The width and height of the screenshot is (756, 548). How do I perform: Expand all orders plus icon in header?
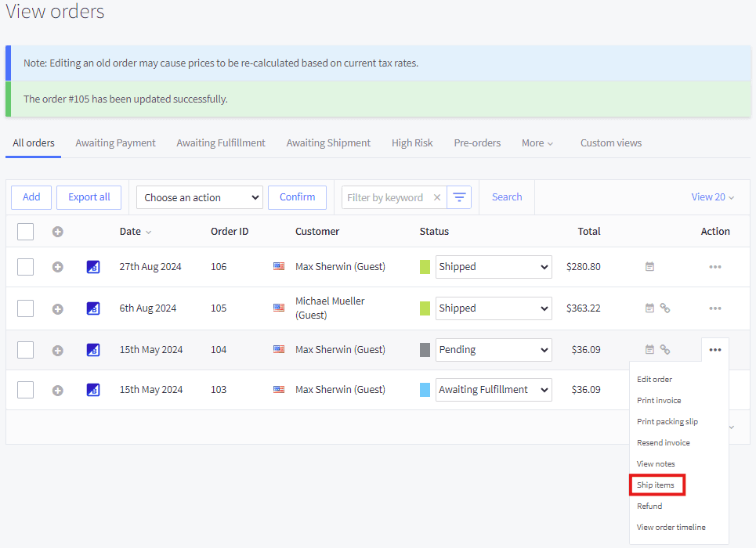(x=58, y=232)
